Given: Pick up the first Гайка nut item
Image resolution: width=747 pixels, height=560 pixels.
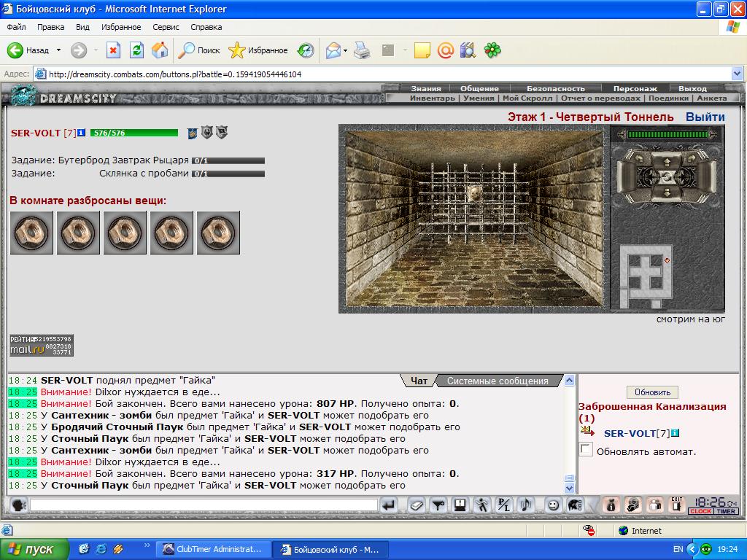Looking at the screenshot, I should 31,233.
